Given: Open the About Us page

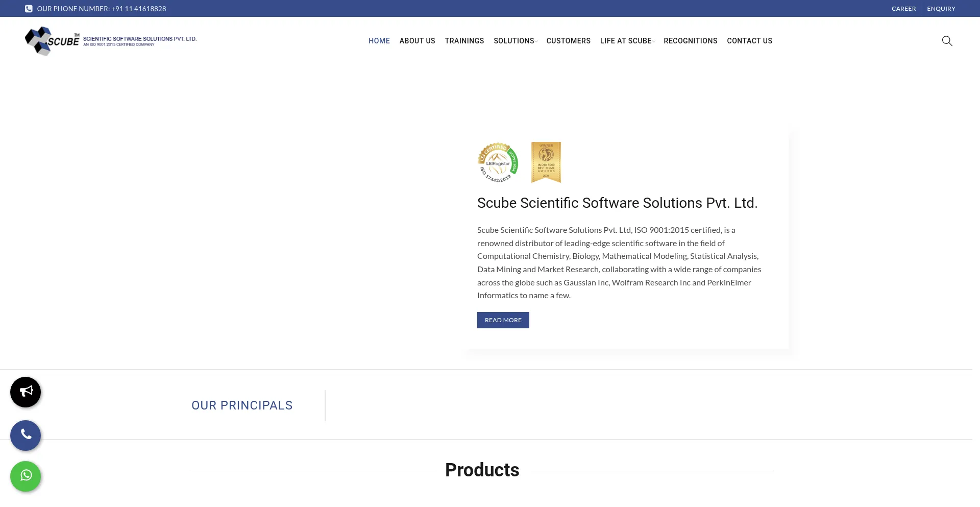Looking at the screenshot, I should pos(417,41).
